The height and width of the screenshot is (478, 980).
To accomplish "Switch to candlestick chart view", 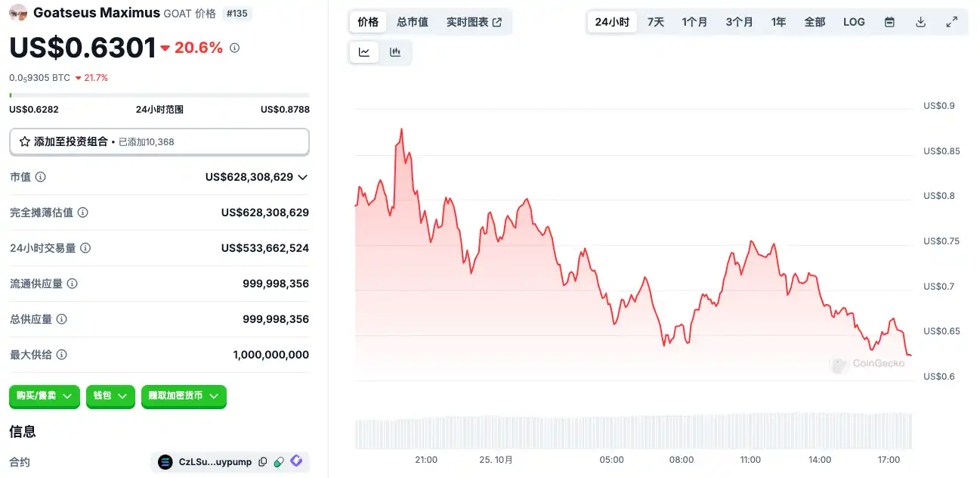I will [395, 52].
